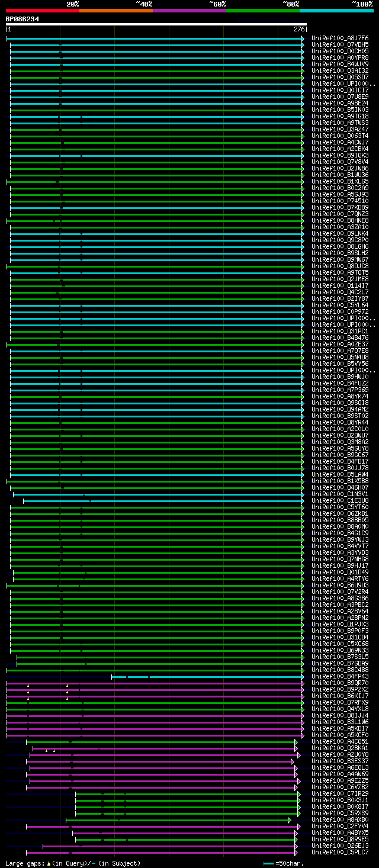Click the arrowhead on the UniRef100_A2U0Y8 row

tap(299, 755)
